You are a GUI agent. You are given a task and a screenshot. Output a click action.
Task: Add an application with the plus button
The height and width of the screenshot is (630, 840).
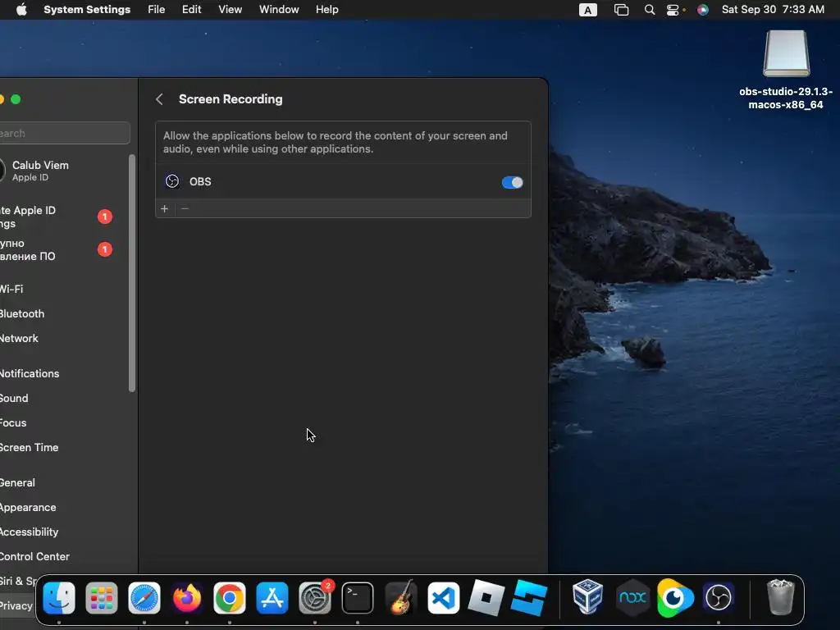pyautogui.click(x=164, y=208)
